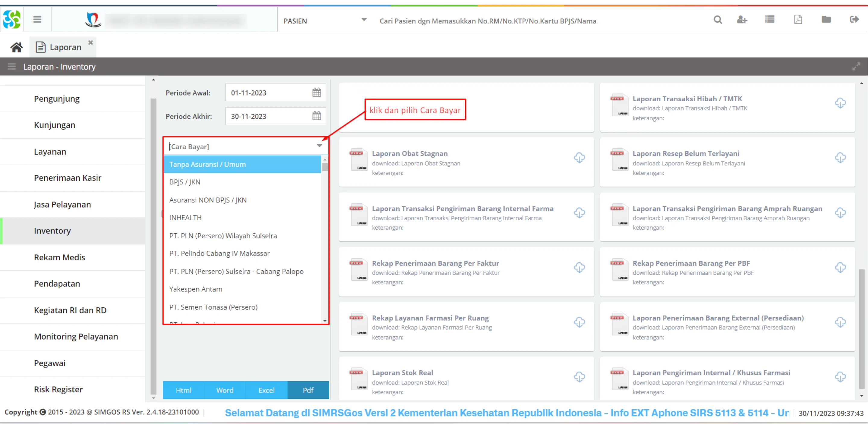
Task: Open Pegawai reports
Action: tap(72, 363)
